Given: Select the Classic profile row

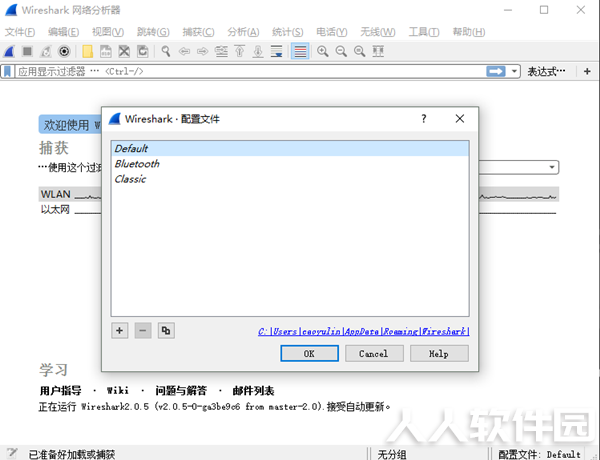Looking at the screenshot, I should (290, 179).
